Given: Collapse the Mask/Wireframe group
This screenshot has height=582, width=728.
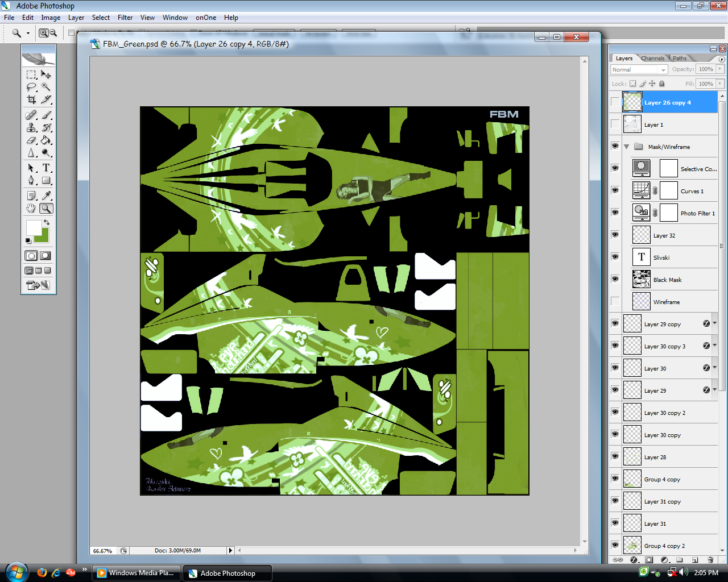Looking at the screenshot, I should tap(627, 147).
